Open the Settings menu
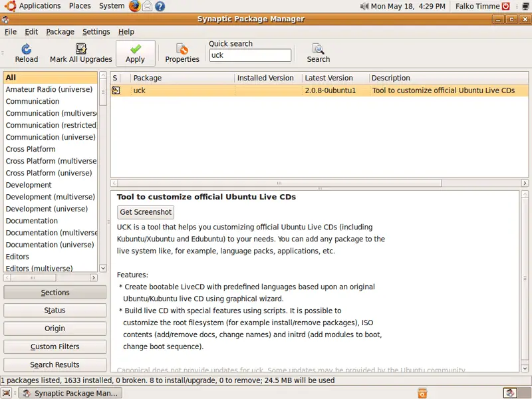The width and height of the screenshot is (532, 399). click(96, 31)
